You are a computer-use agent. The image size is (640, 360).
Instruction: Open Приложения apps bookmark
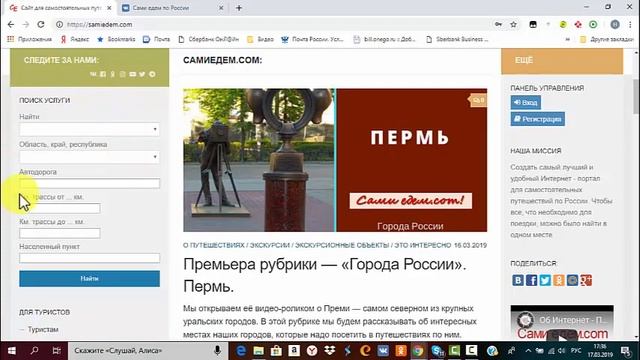coord(29,39)
